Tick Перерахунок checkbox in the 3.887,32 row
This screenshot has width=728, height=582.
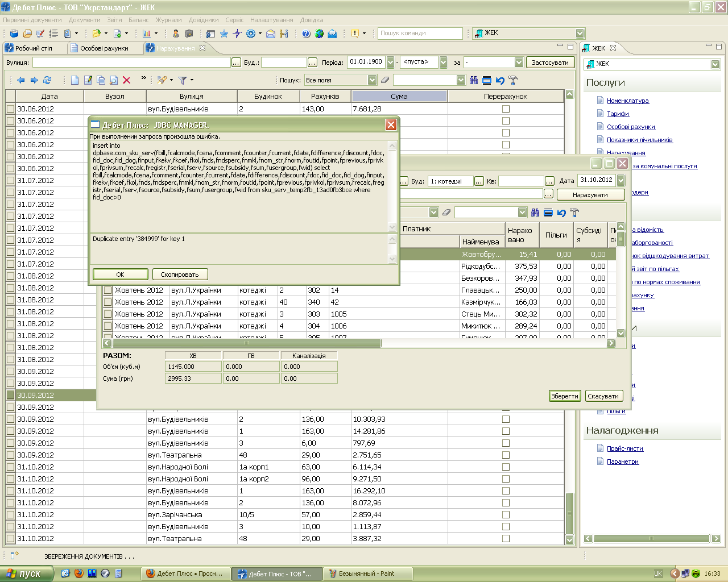[506, 538]
